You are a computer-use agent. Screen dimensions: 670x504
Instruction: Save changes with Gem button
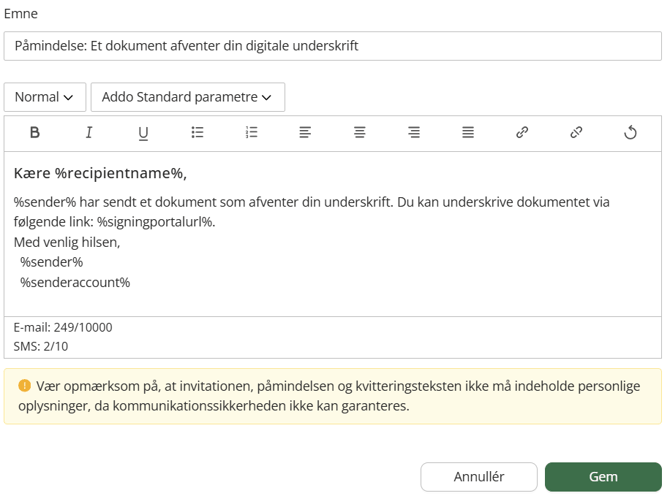coord(603,477)
